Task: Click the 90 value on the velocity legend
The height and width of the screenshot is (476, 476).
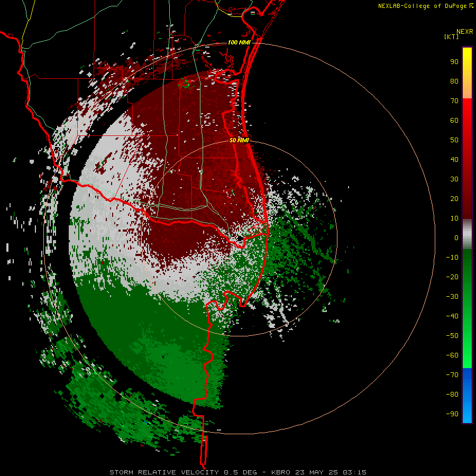Action: point(454,62)
